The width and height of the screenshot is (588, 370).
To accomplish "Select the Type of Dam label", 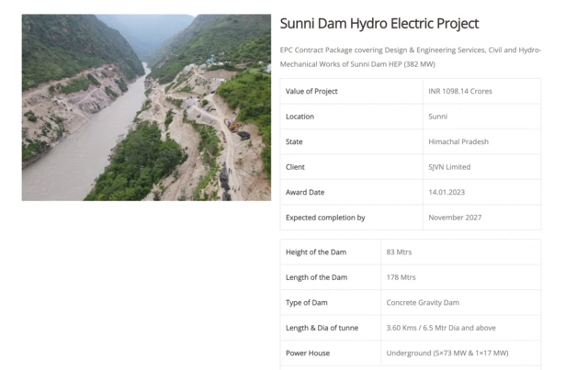I will 307,302.
